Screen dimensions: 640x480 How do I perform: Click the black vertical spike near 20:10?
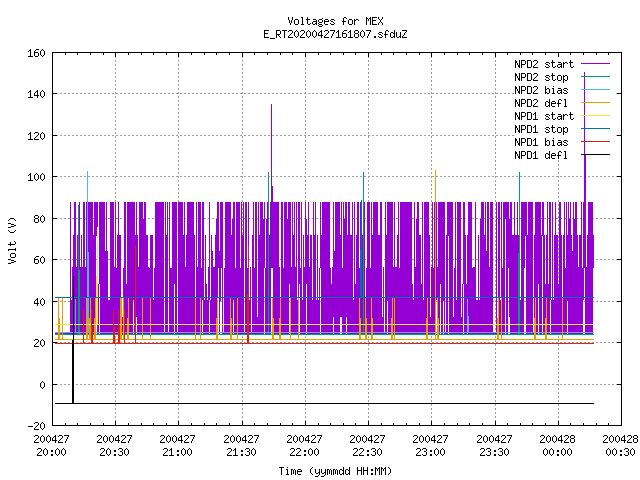coord(73,340)
